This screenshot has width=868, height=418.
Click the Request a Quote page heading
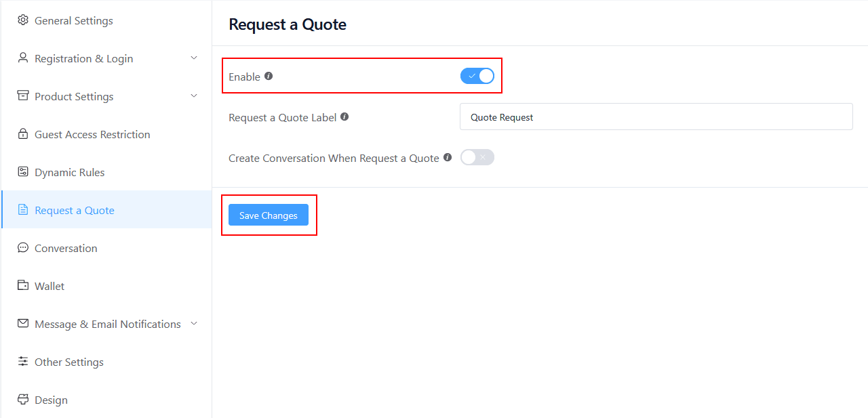tap(288, 24)
